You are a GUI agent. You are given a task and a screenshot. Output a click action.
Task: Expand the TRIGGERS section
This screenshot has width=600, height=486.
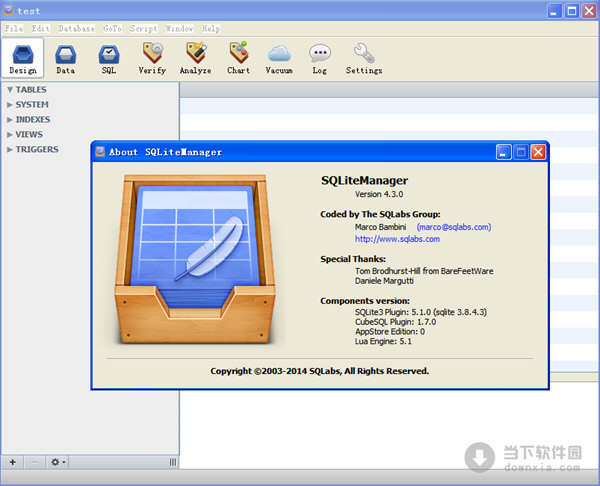pyautogui.click(x=10, y=149)
